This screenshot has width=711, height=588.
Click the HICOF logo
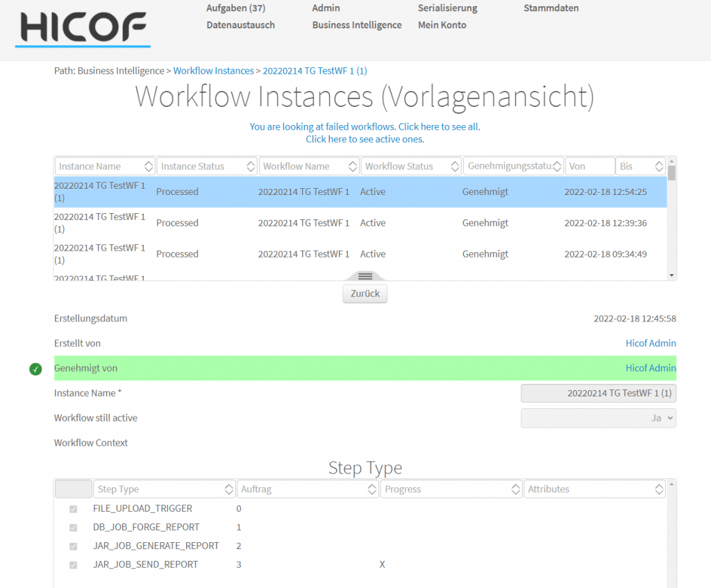[x=83, y=28]
